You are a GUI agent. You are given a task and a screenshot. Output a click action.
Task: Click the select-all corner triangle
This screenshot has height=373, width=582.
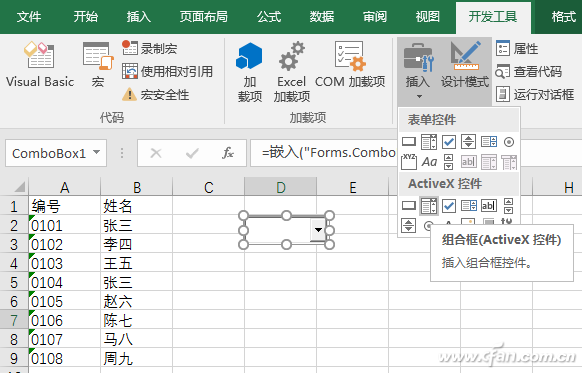point(19,186)
